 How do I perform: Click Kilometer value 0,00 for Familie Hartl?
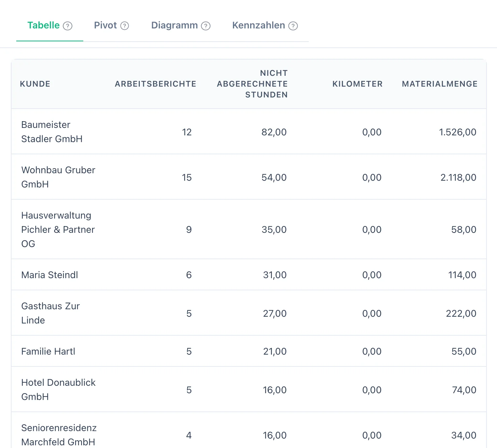[372, 351]
